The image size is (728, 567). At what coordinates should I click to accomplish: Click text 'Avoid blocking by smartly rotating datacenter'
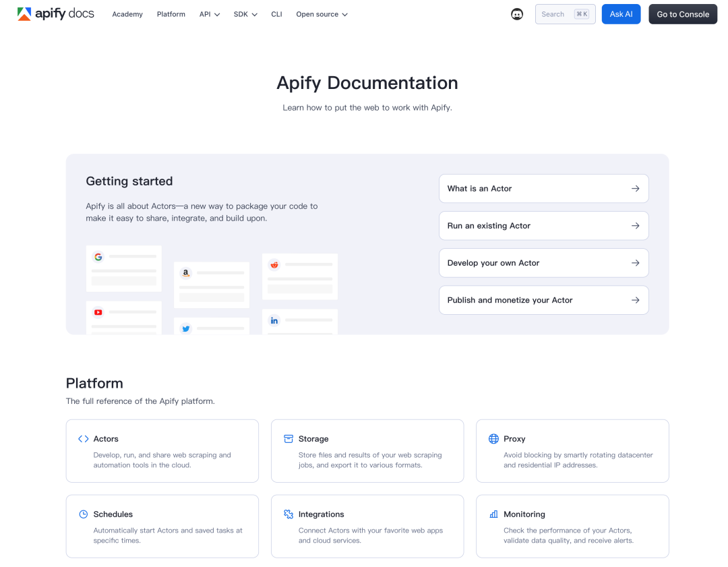[578, 455]
